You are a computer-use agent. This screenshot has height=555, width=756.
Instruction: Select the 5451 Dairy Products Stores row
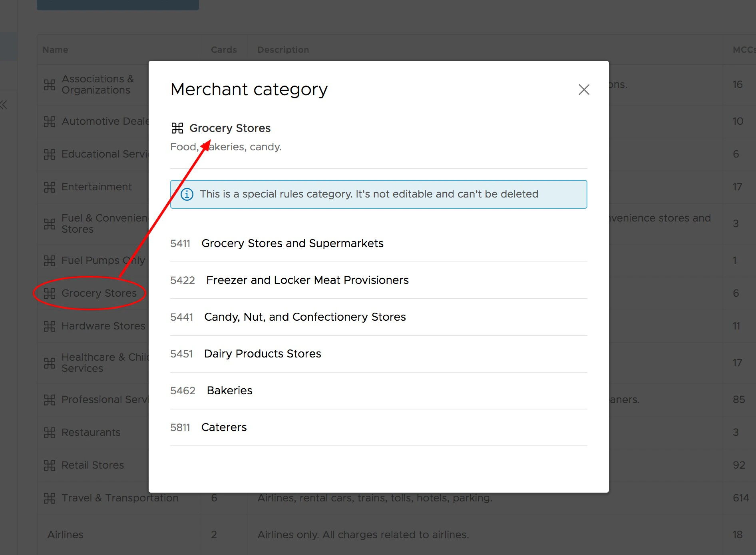pos(378,354)
